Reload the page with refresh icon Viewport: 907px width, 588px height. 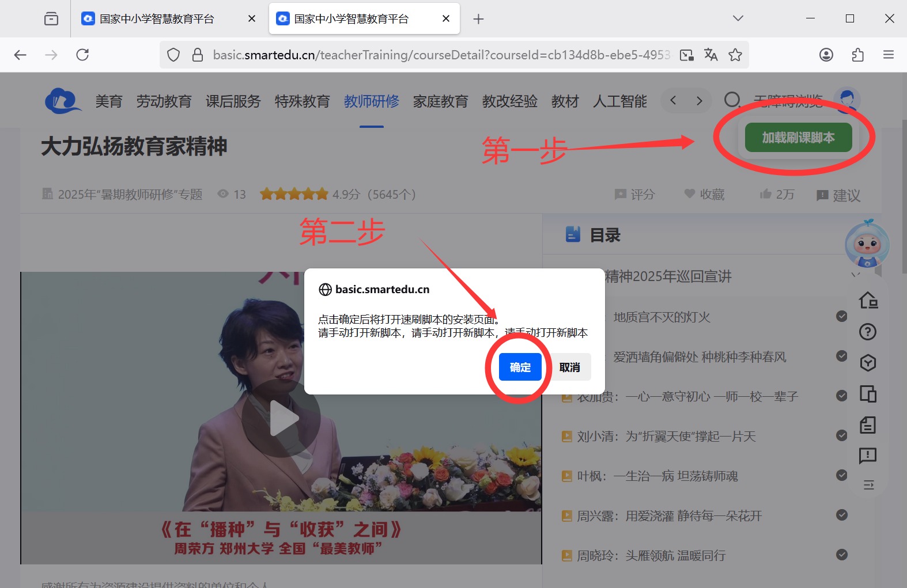(x=82, y=55)
